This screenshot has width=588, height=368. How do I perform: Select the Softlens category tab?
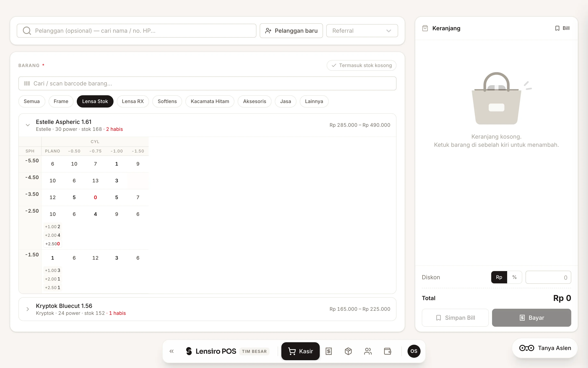click(x=167, y=101)
